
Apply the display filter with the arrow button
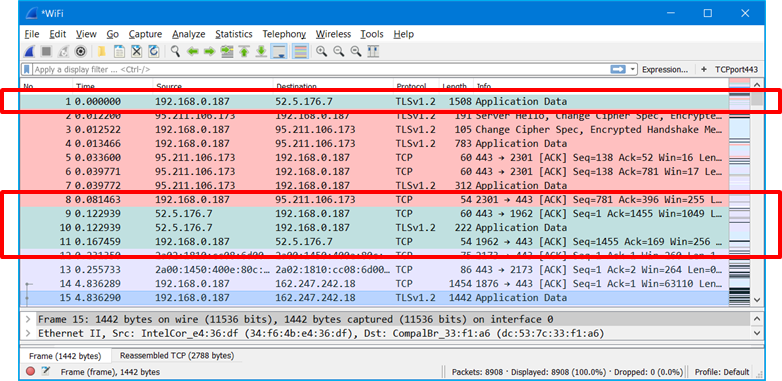618,69
